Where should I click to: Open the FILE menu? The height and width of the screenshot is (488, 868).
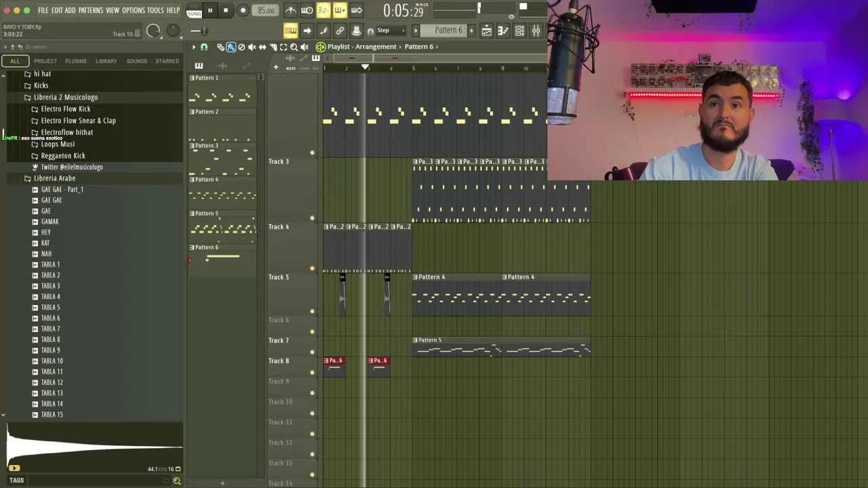[43, 10]
